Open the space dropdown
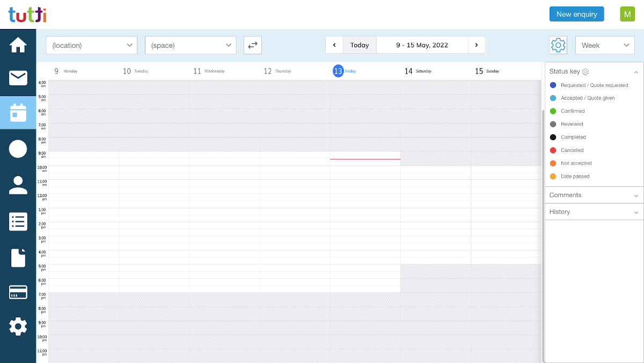Screen dimensions: 644x363 point(191,45)
